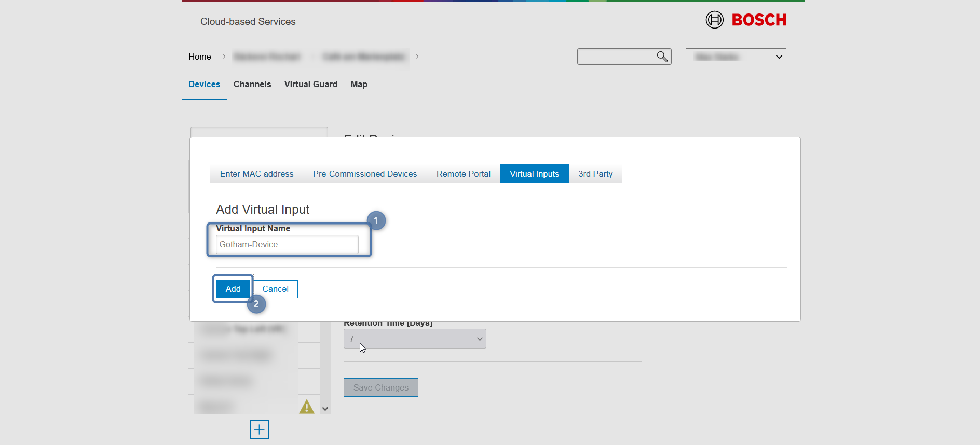This screenshot has height=445, width=980.
Task: Open the Channels menu item
Action: pyautogui.click(x=252, y=85)
